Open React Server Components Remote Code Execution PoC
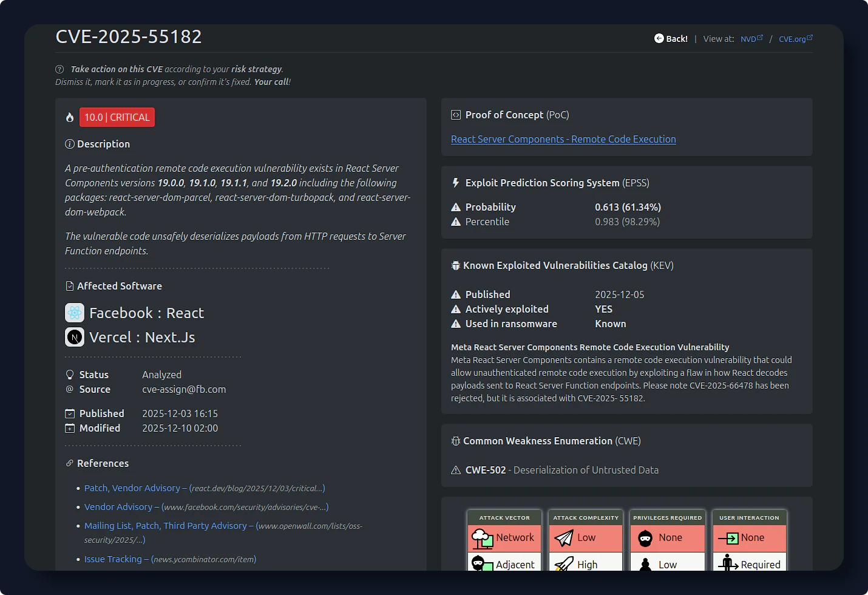This screenshot has height=595, width=868. click(x=563, y=139)
